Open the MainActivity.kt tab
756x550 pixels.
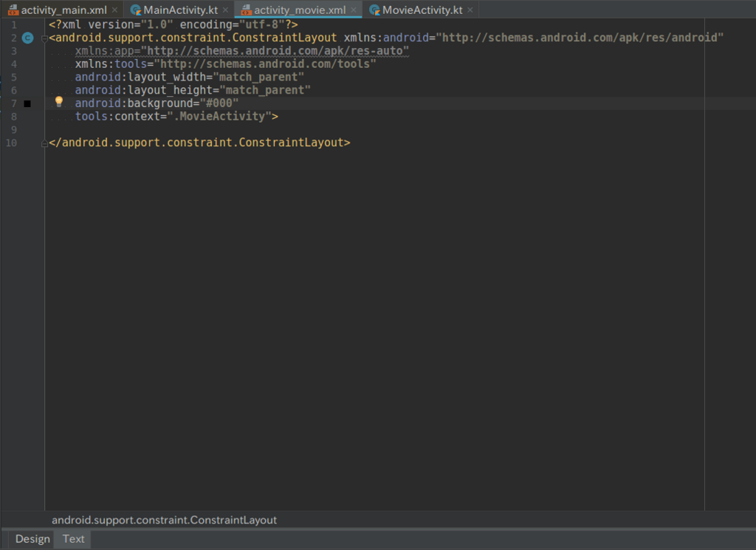[x=180, y=10]
